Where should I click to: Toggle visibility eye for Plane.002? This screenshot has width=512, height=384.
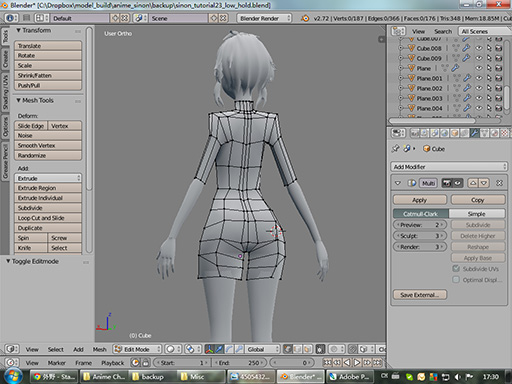pyautogui.click(x=479, y=88)
